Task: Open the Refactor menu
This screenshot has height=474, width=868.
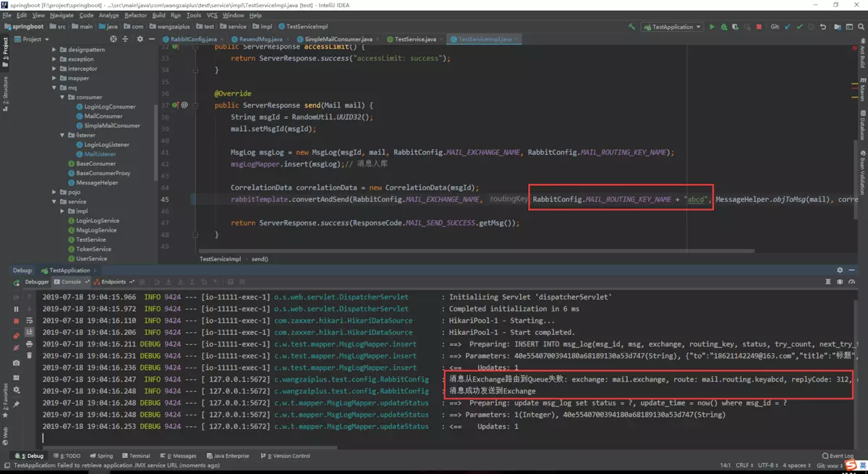Action: [135, 15]
